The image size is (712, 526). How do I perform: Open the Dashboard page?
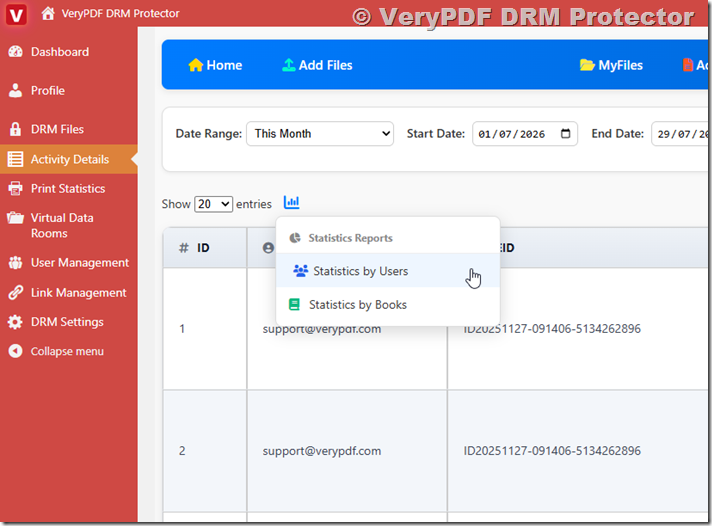click(x=60, y=52)
